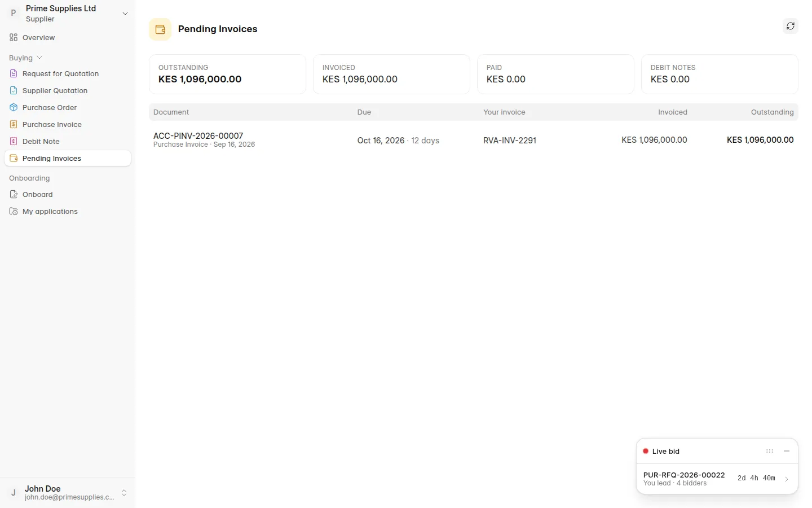Open Debit Note menu item

pos(68,141)
